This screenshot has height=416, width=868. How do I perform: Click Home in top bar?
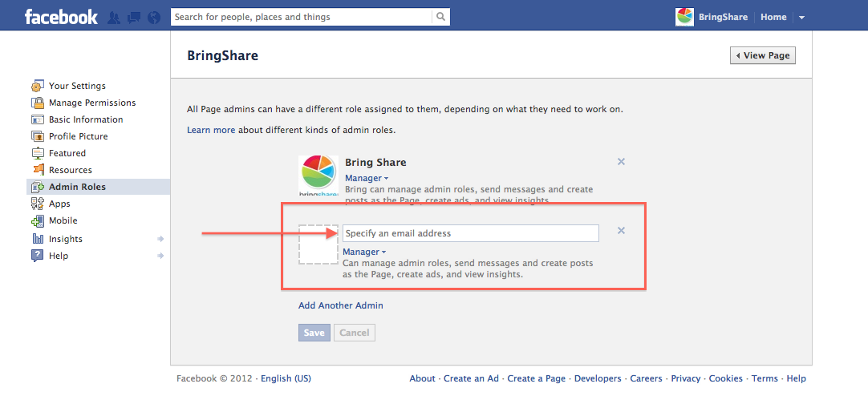point(773,17)
